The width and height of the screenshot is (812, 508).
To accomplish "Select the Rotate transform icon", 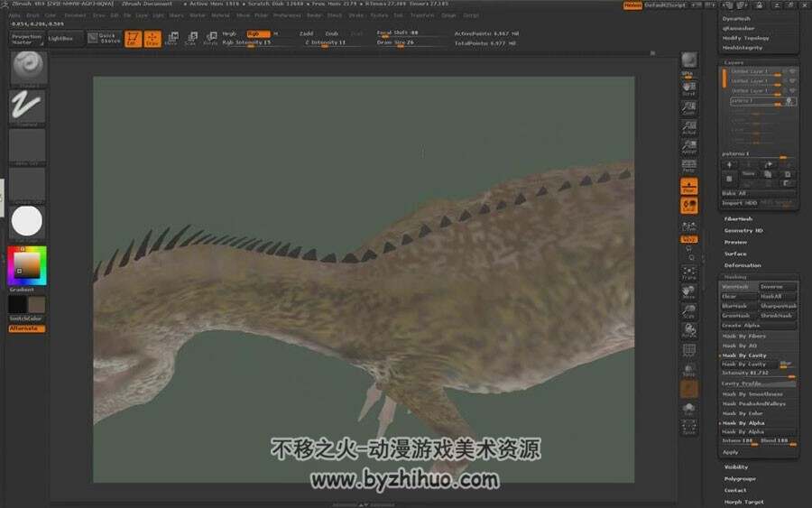I will [210, 39].
